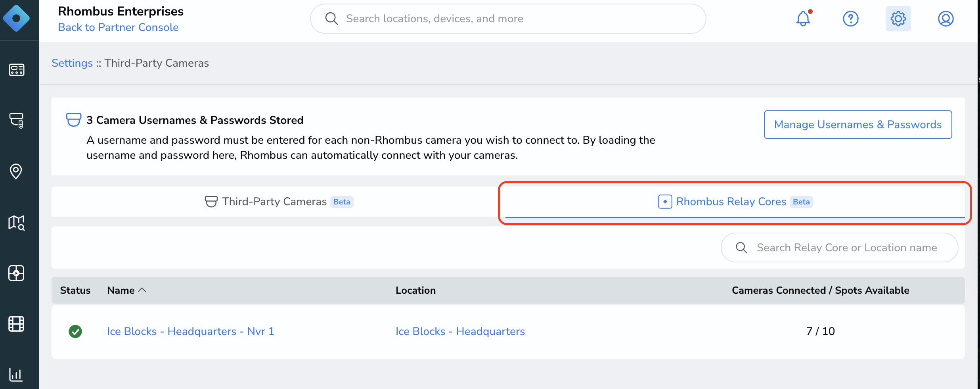The width and height of the screenshot is (980, 389).
Task: Switch to the Third-Party Cameras tab
Action: click(275, 202)
